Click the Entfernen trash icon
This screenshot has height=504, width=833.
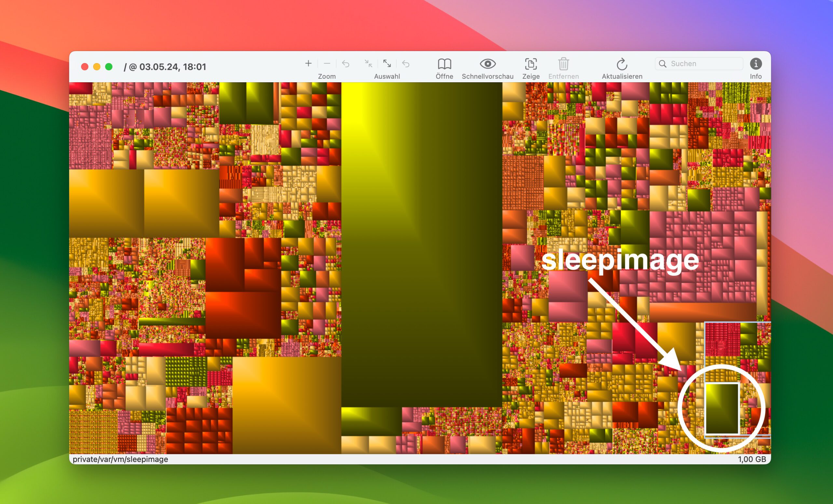[x=563, y=64]
